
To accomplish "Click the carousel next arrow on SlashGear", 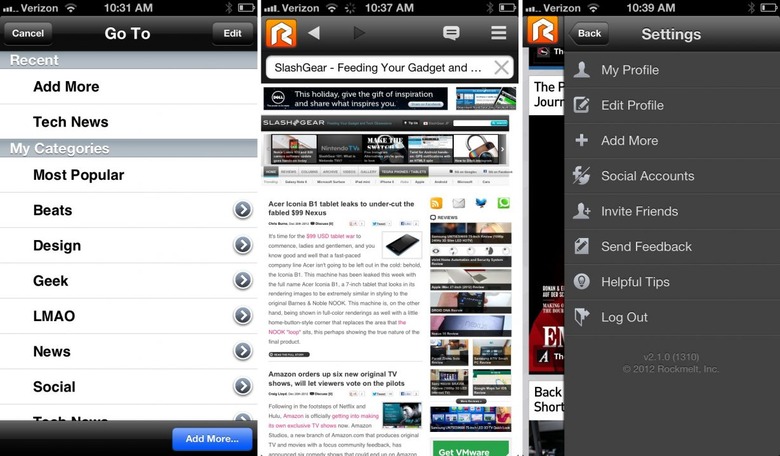I will (502, 149).
